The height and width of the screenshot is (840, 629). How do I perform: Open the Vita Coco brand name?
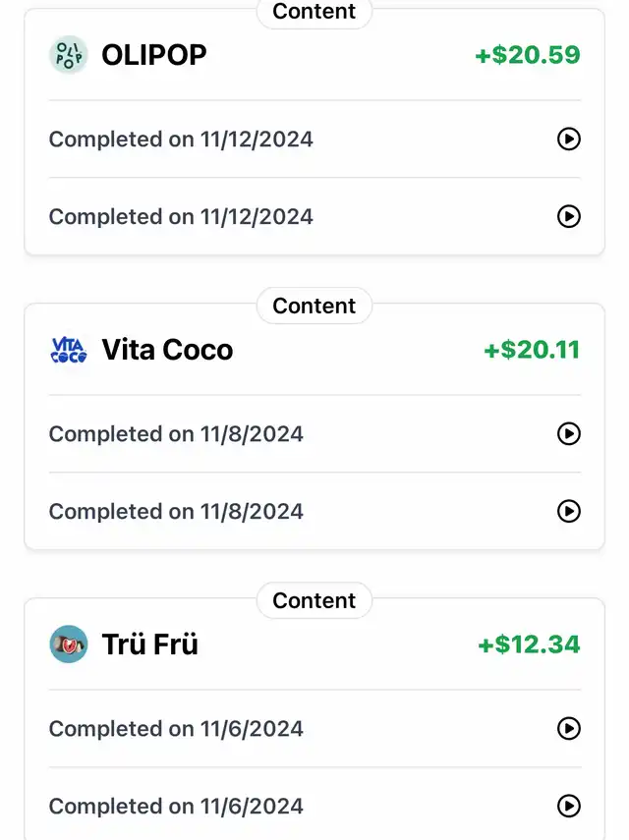[x=168, y=350]
